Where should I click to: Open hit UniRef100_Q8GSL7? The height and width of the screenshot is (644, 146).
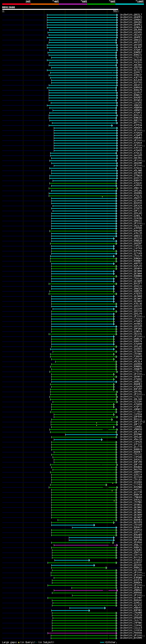[131, 15]
